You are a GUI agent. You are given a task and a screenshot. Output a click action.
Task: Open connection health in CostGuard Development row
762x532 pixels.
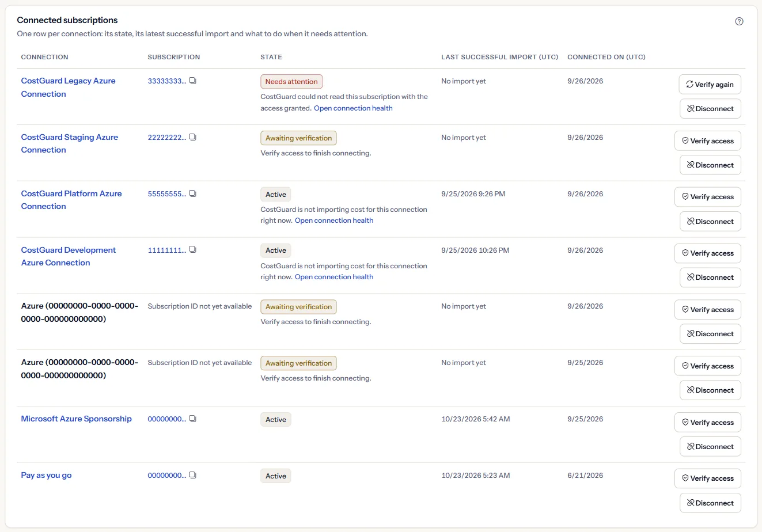pyautogui.click(x=334, y=277)
